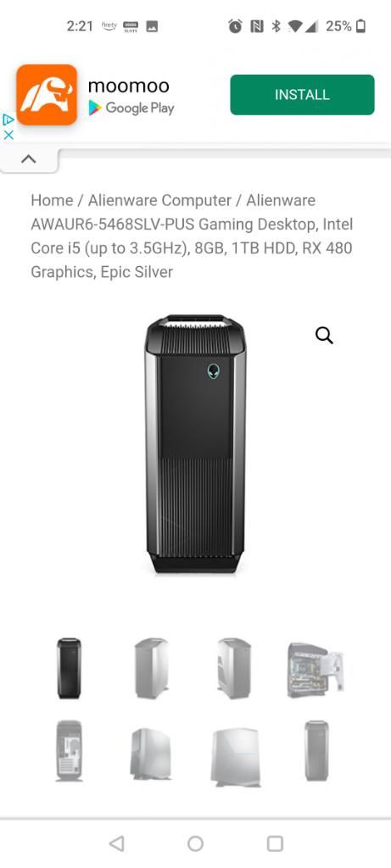391x868 pixels.
Task: Select the black front-view tower thumbnail
Action: pyautogui.click(x=69, y=668)
